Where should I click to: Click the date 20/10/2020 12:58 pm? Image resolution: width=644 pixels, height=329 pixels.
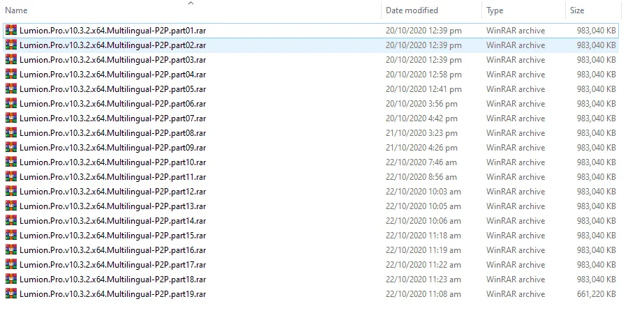coord(424,75)
